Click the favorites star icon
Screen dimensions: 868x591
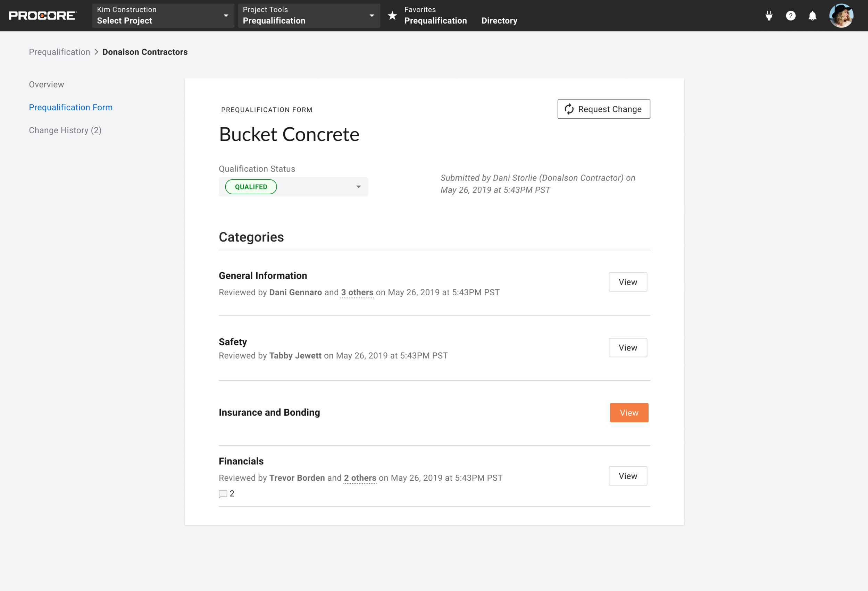[392, 16]
